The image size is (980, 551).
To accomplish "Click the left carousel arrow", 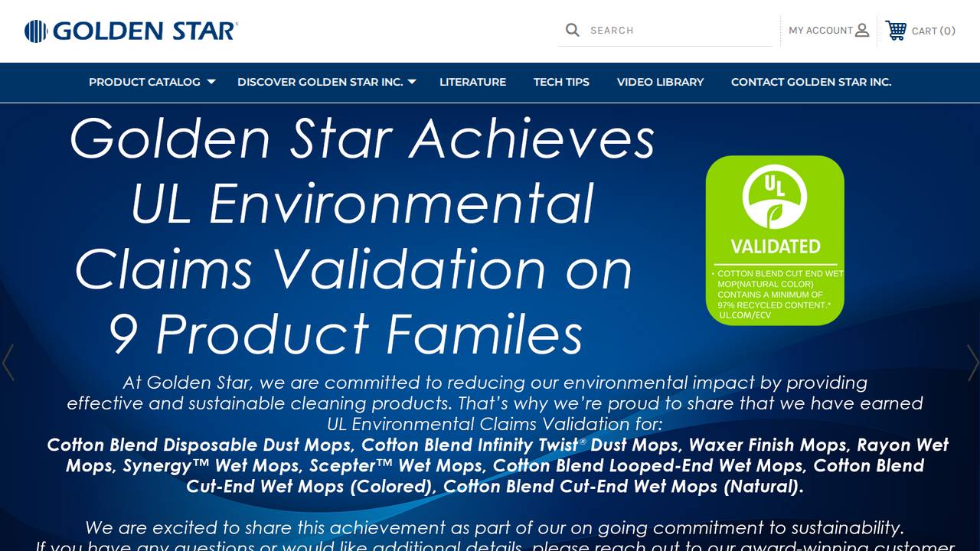I will pyautogui.click(x=8, y=363).
